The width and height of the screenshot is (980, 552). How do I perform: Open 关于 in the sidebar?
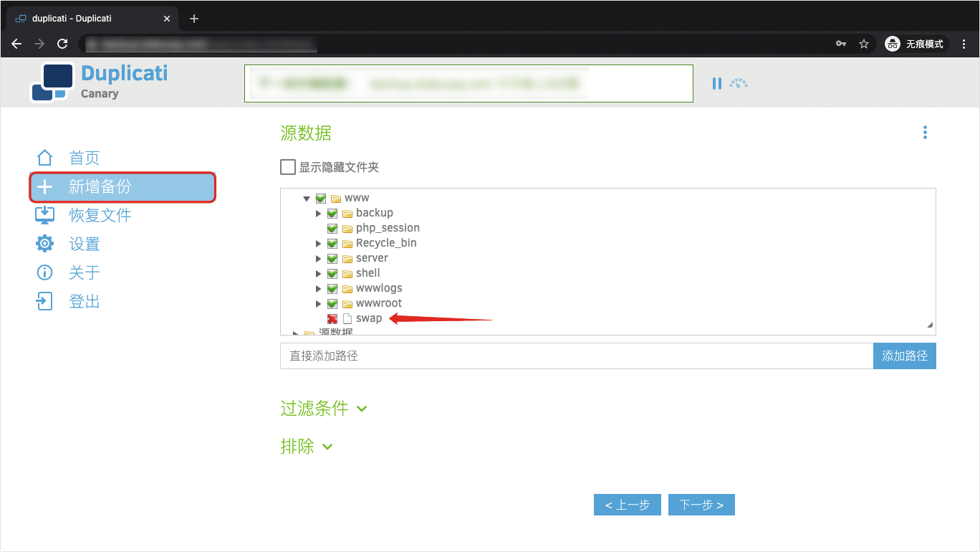[x=85, y=272]
